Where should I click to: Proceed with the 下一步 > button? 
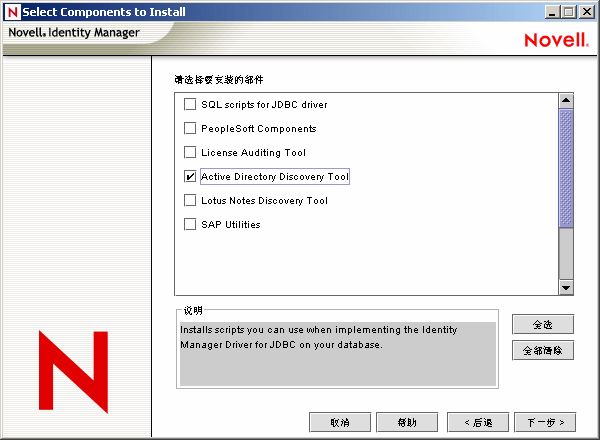coord(545,422)
